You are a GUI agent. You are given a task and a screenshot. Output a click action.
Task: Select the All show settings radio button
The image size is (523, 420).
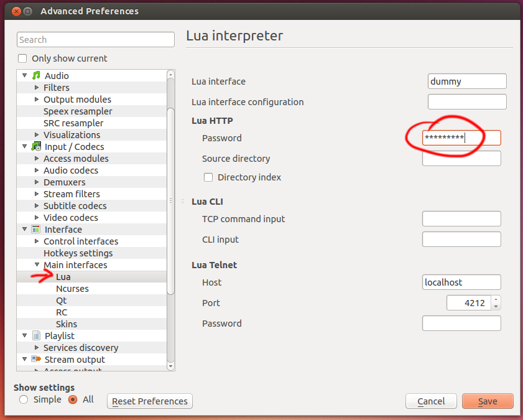coord(73,399)
